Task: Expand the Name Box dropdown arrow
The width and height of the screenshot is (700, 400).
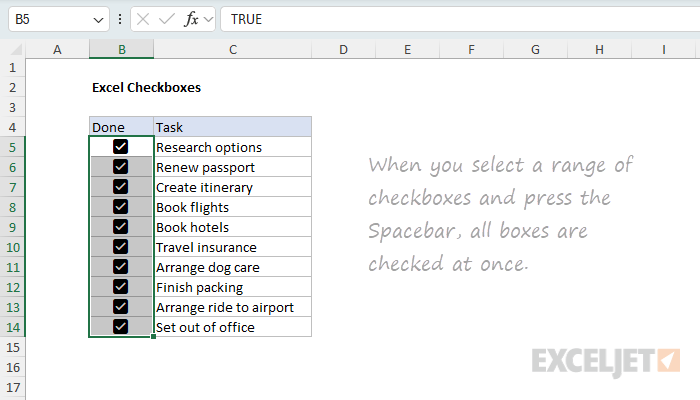Action: click(98, 20)
